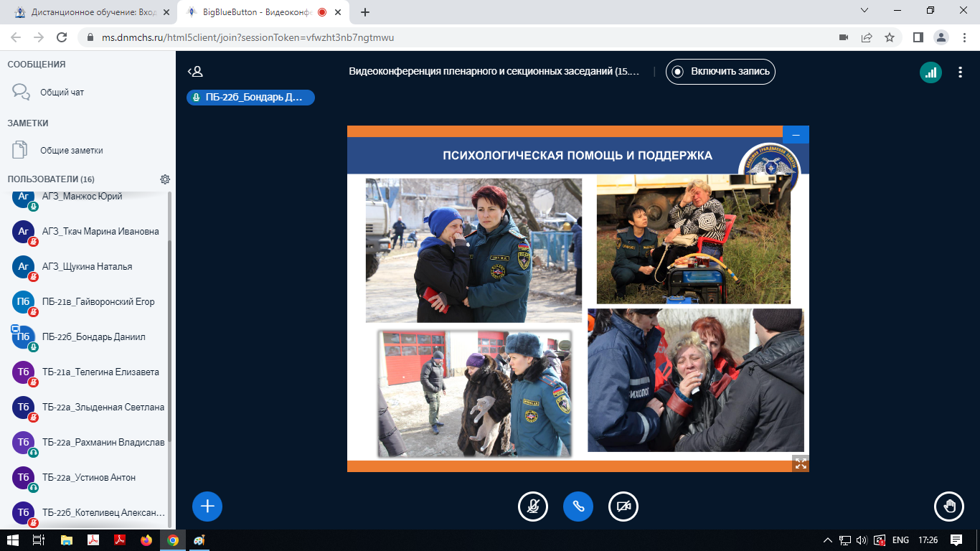Viewport: 980px width, 551px height.
Task: Make the presentation fullscreen
Action: pos(801,463)
